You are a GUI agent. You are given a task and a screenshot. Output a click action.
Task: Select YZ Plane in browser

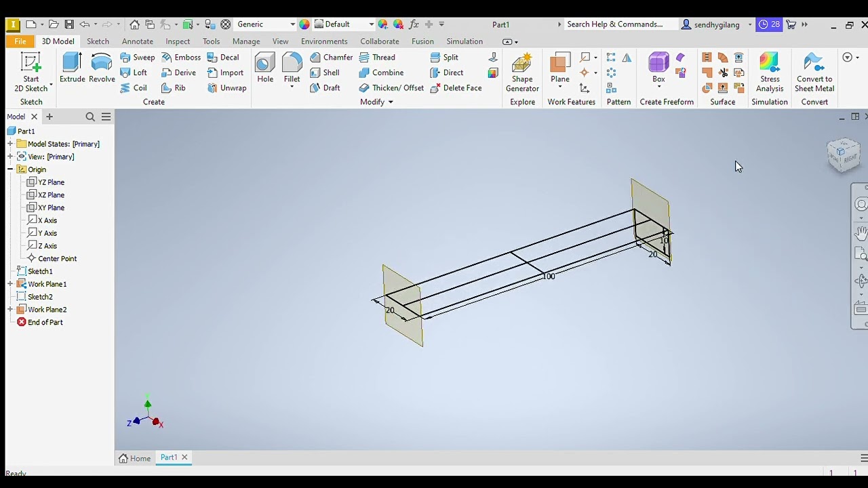pos(45,182)
